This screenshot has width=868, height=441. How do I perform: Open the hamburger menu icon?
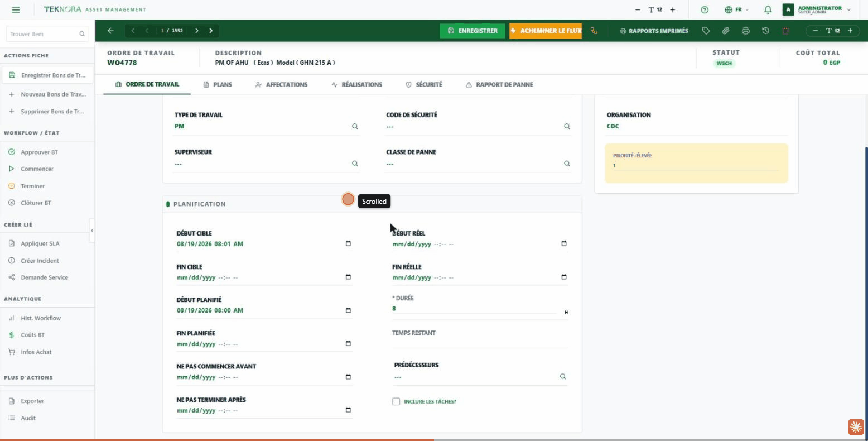[16, 9]
